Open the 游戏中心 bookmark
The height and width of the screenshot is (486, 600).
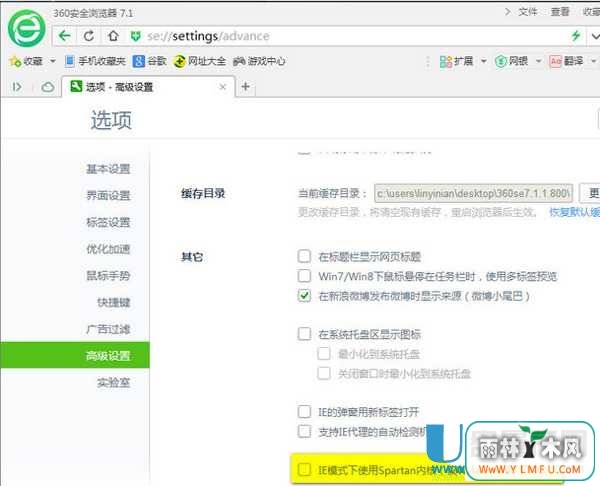[x=259, y=61]
